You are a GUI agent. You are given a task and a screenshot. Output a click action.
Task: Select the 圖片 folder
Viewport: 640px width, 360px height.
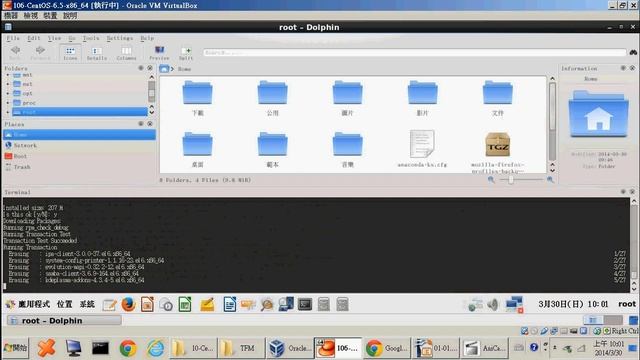pyautogui.click(x=347, y=98)
